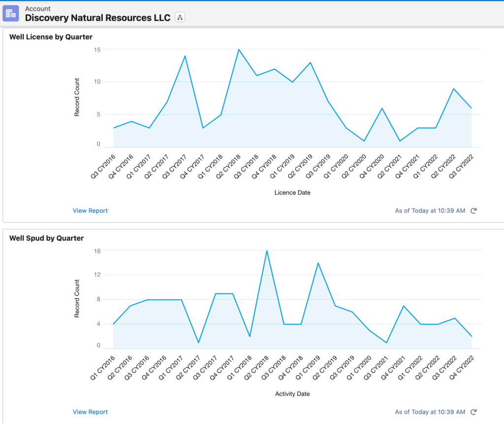The width and height of the screenshot is (504, 423).
Task: Click Q1 CY2016 label on Spud chart
Action: [102, 368]
